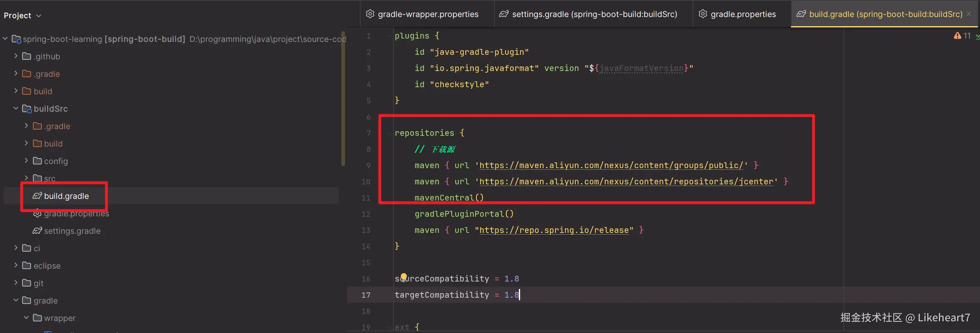Close the build.gradle (spring-boot-build:buildSrc) tab

coord(969,14)
